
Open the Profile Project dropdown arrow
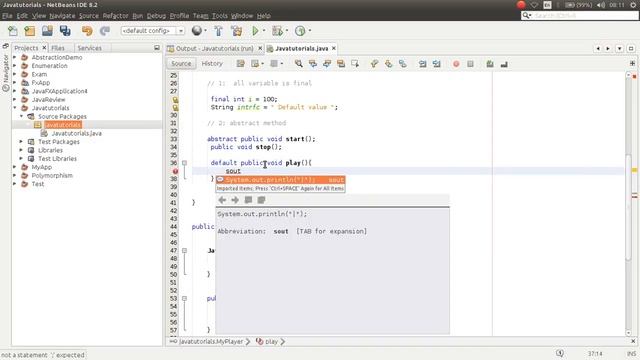pos(310,31)
